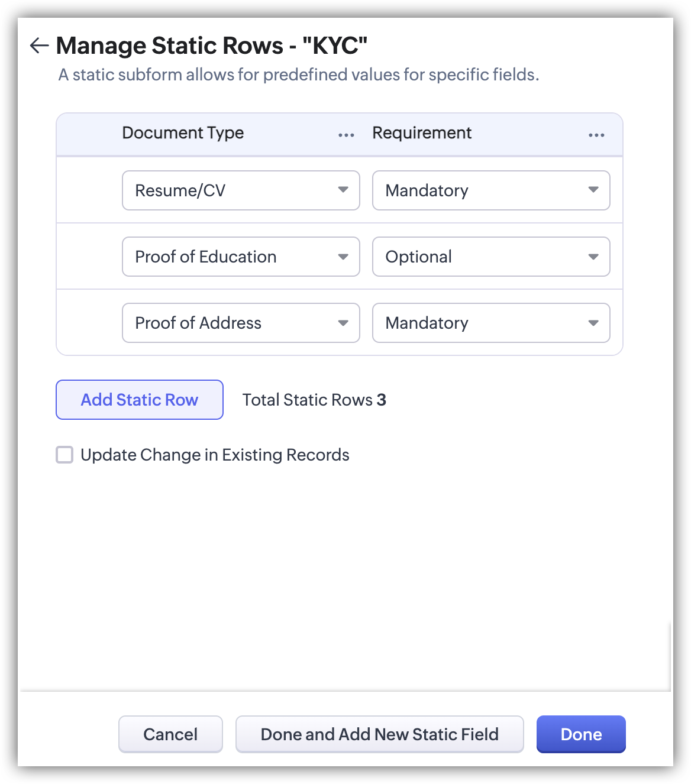Click the static subform description subtitle
The height and width of the screenshot is (784, 691).
click(x=299, y=75)
